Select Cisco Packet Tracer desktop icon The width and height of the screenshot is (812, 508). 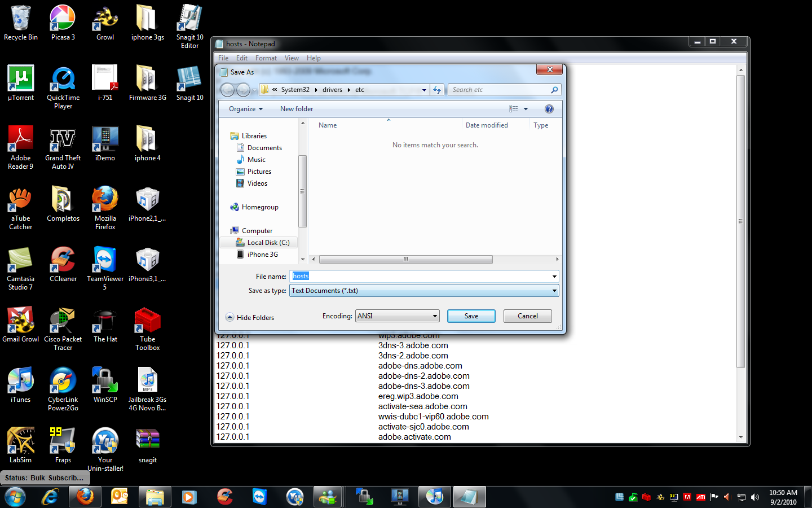[x=63, y=329]
